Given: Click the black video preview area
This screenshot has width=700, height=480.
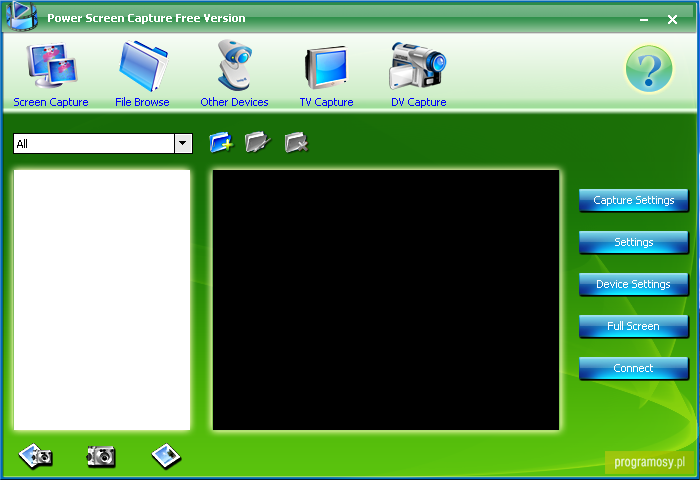Looking at the screenshot, I should pyautogui.click(x=386, y=300).
